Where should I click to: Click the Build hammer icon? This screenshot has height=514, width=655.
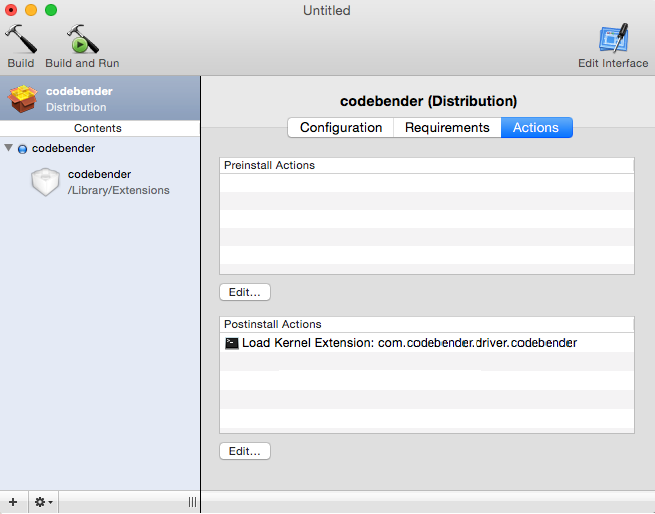coord(21,39)
